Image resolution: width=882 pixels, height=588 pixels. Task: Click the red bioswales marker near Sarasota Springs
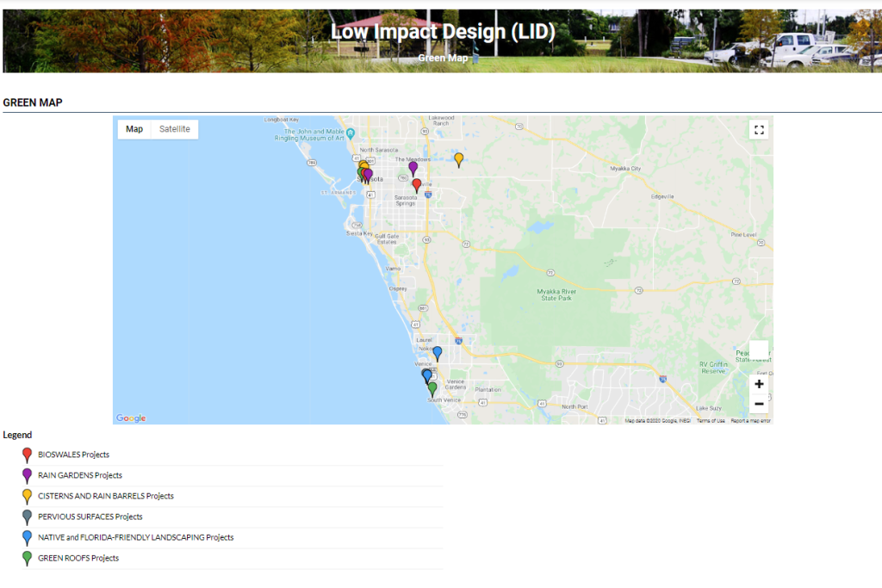(417, 184)
